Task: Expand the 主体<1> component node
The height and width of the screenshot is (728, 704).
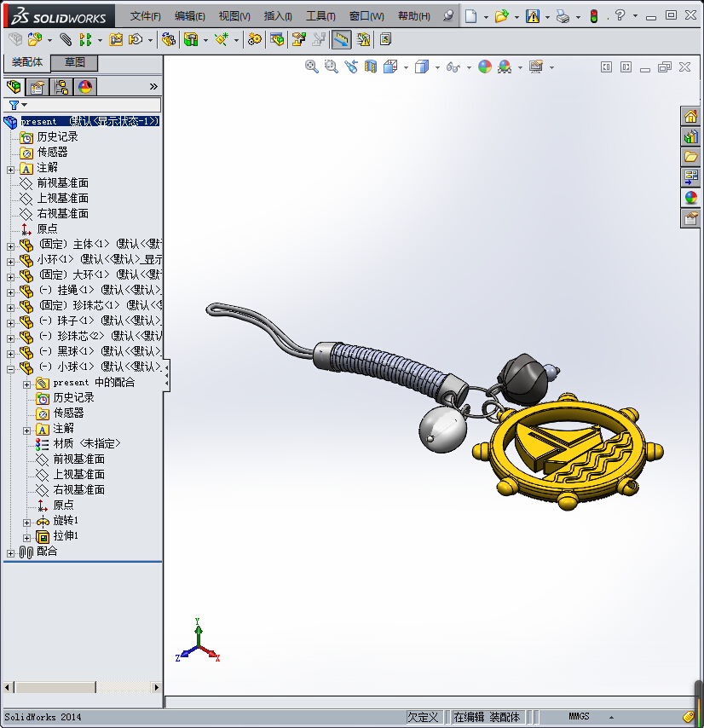Action: pos(11,246)
